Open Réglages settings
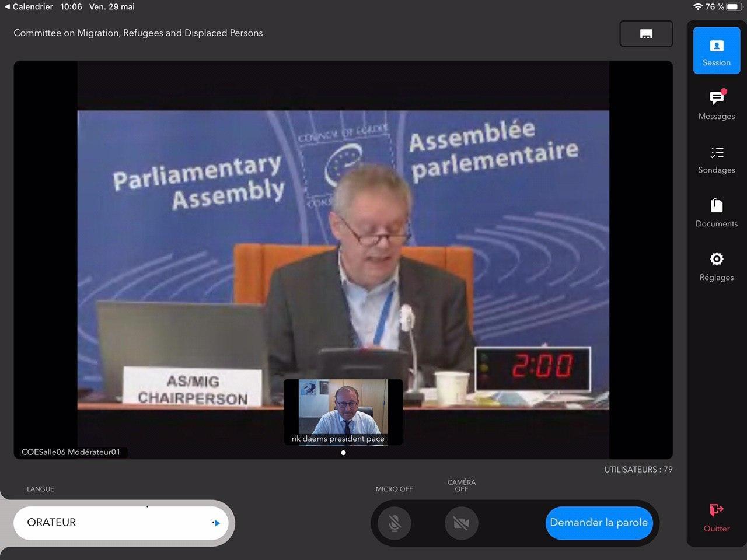The height and width of the screenshot is (560, 747). pyautogui.click(x=716, y=267)
